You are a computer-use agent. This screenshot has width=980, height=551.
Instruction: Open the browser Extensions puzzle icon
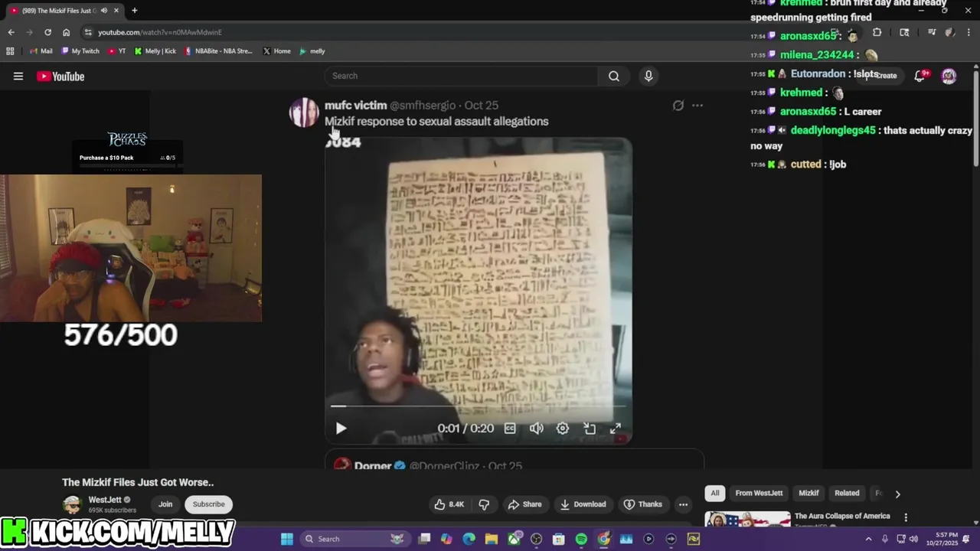coord(877,32)
